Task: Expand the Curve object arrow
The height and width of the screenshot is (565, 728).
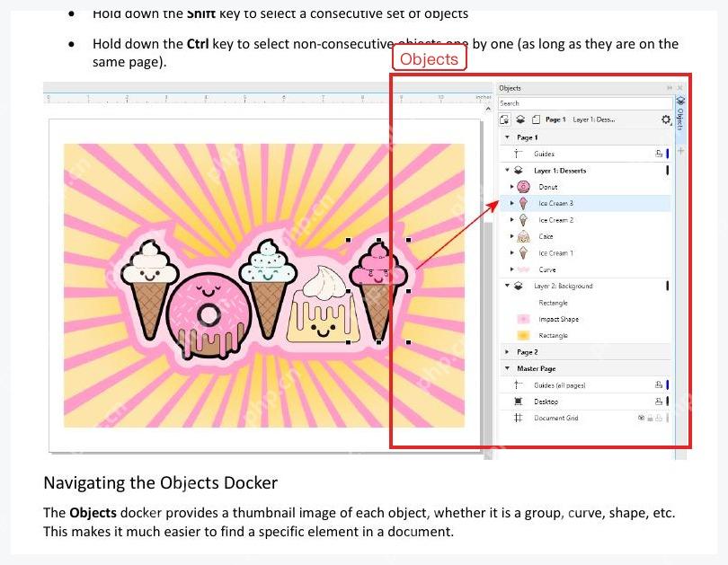Action: tap(512, 269)
